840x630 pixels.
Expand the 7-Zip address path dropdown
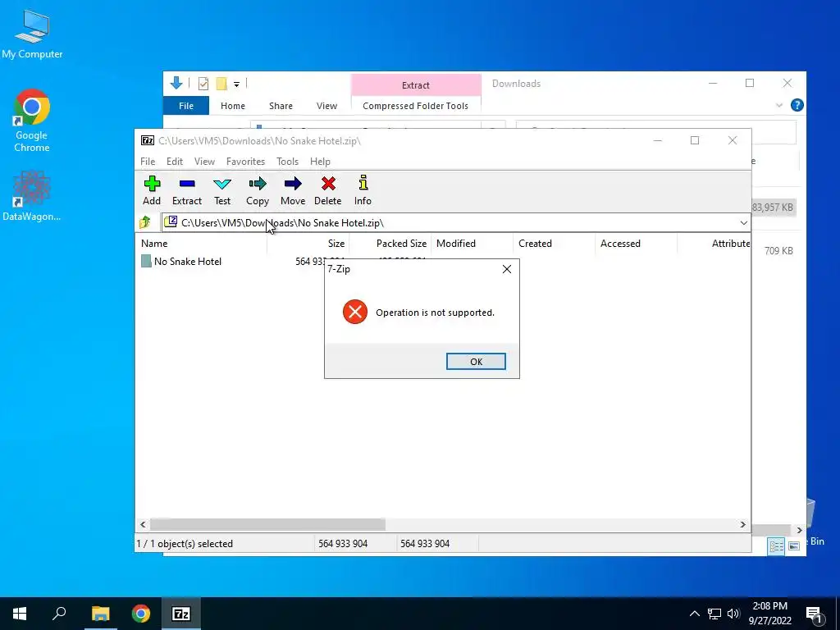[743, 223]
